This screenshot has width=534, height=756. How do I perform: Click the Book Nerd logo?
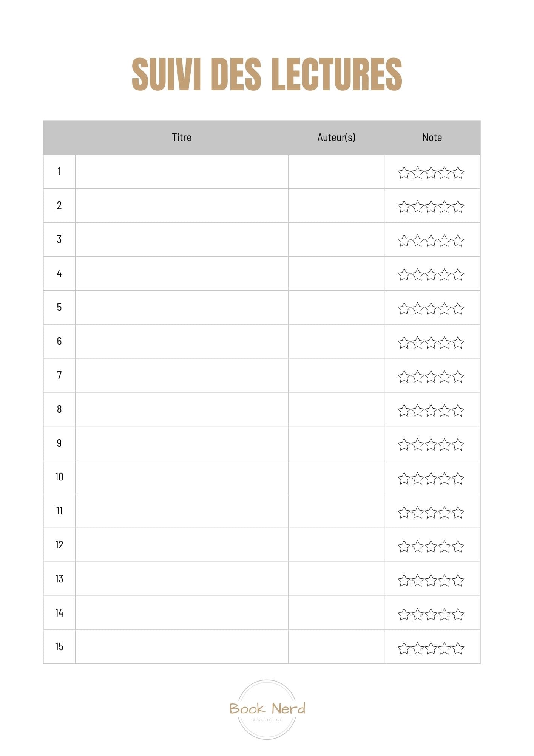click(x=267, y=710)
